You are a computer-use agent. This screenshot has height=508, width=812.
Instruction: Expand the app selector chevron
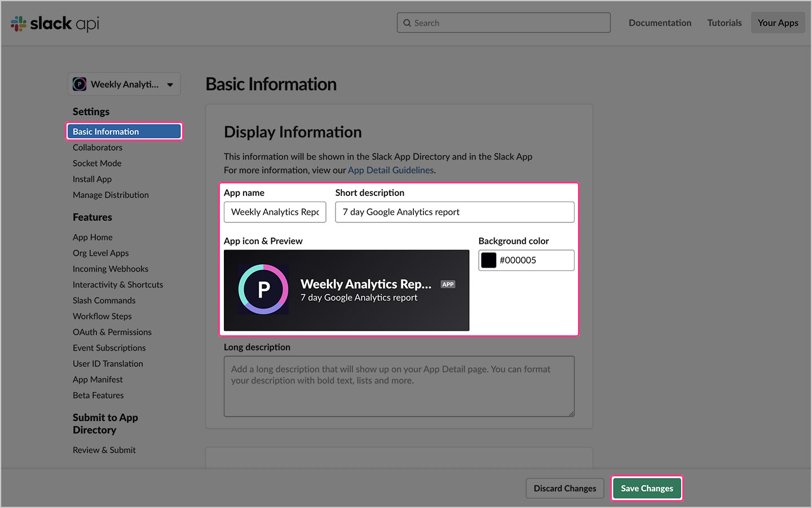[170, 84]
